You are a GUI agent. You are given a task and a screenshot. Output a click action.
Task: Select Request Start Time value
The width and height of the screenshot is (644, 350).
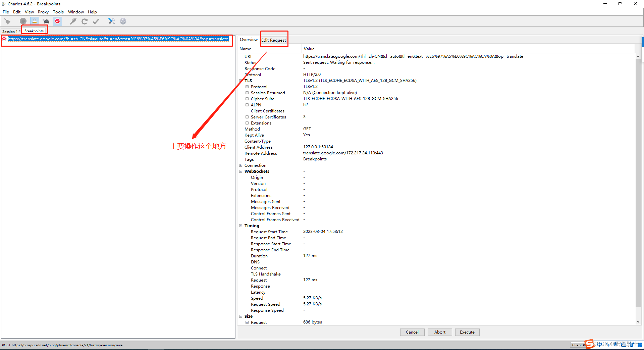[323, 232]
